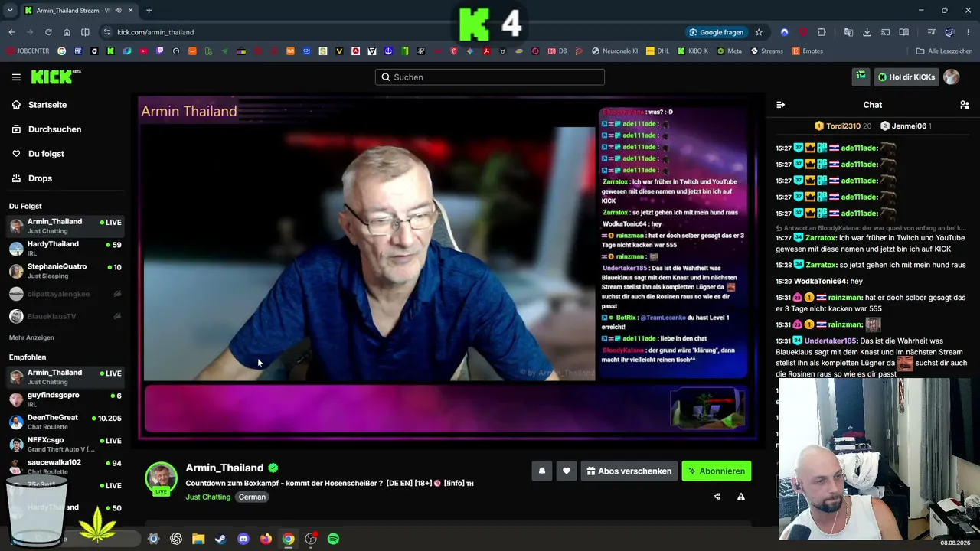Close the Armin_Thailand Stream browser tab
Viewport: 980px width, 551px height.
(131, 11)
